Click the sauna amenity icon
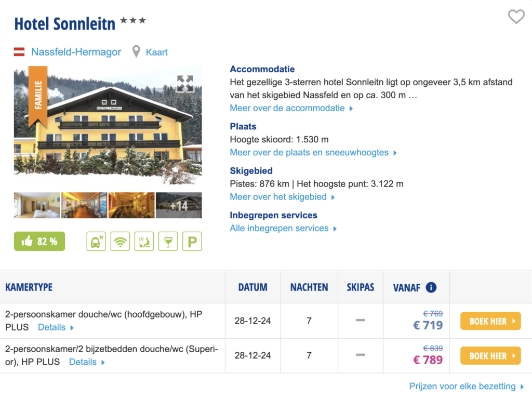Image resolution: width=532 pixels, height=399 pixels. [x=144, y=242]
